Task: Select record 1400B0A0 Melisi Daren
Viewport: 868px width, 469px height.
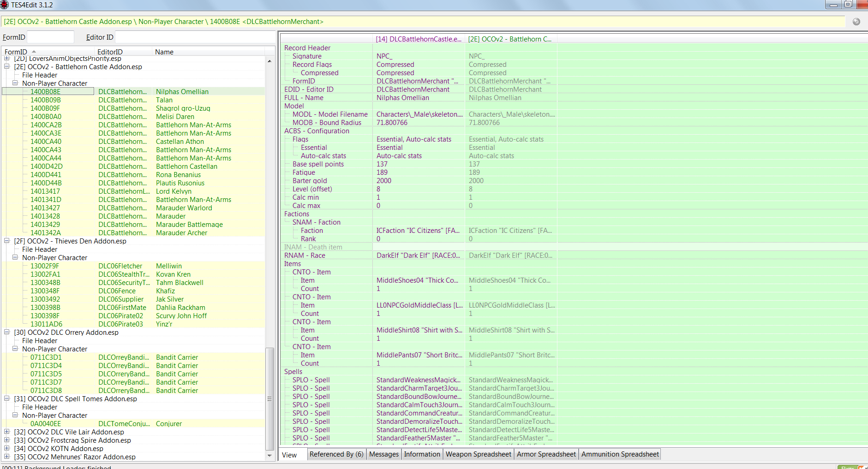Action: point(134,116)
